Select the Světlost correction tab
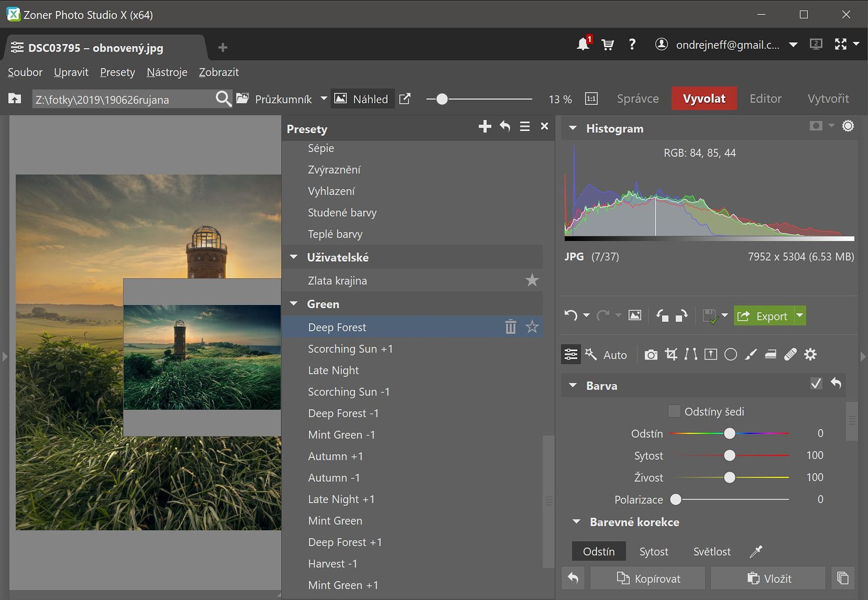Image resolution: width=868 pixels, height=600 pixels. (712, 551)
